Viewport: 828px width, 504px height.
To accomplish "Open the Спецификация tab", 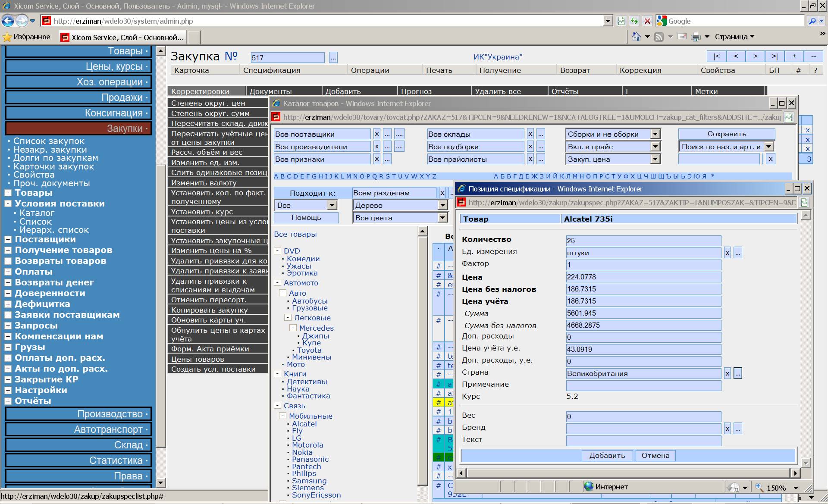I will click(x=272, y=70).
